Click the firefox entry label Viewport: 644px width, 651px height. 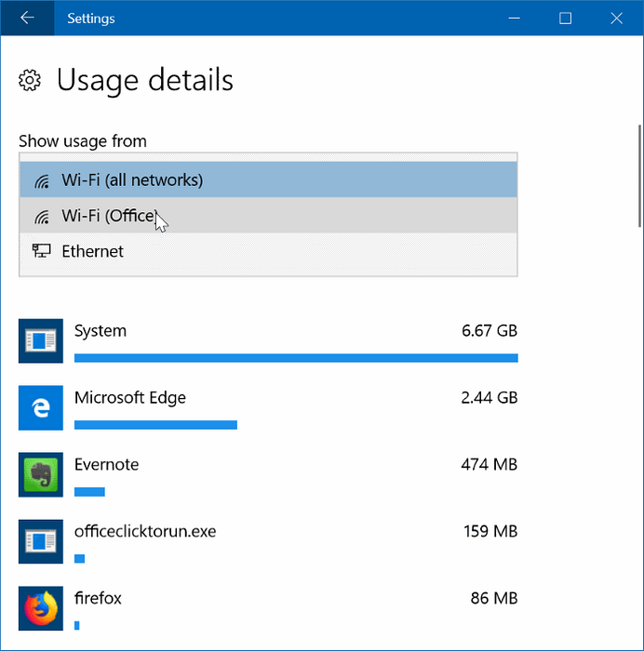[98, 598]
